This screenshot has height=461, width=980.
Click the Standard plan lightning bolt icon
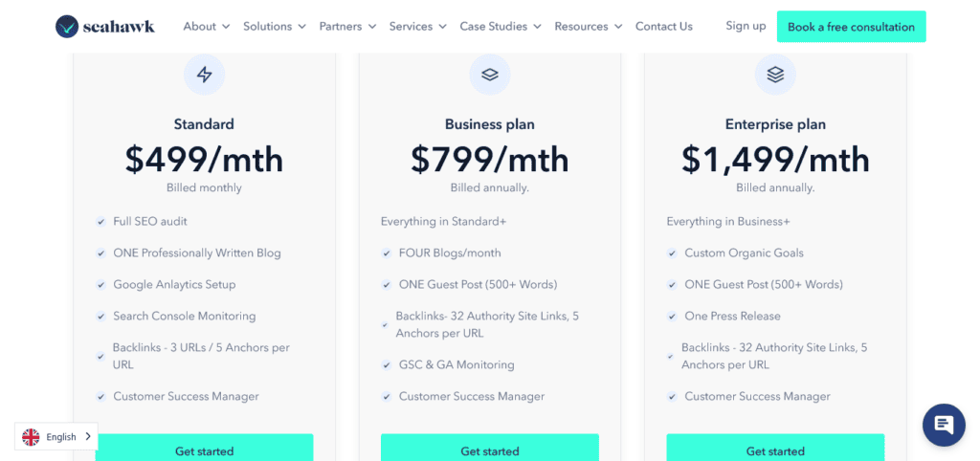[x=204, y=75]
